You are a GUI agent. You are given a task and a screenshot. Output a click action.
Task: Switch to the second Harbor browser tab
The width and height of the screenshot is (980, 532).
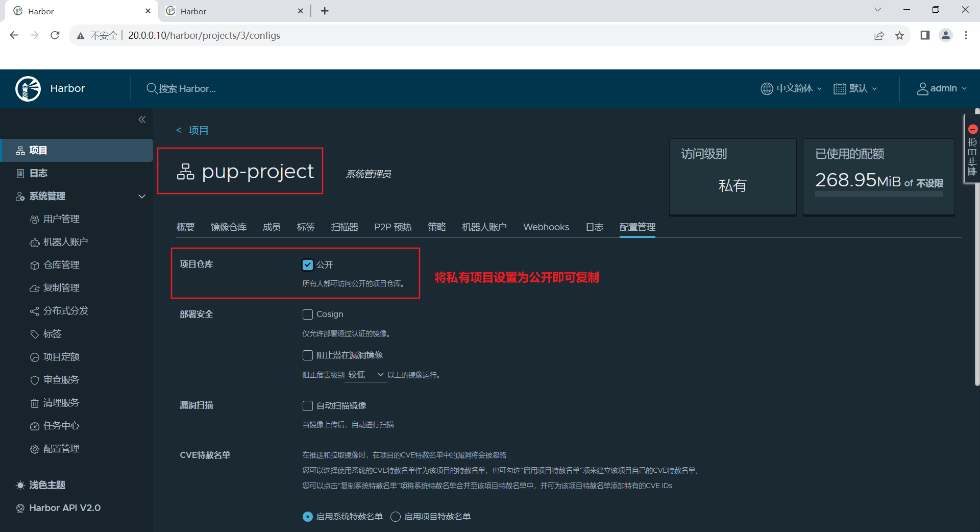coord(235,11)
